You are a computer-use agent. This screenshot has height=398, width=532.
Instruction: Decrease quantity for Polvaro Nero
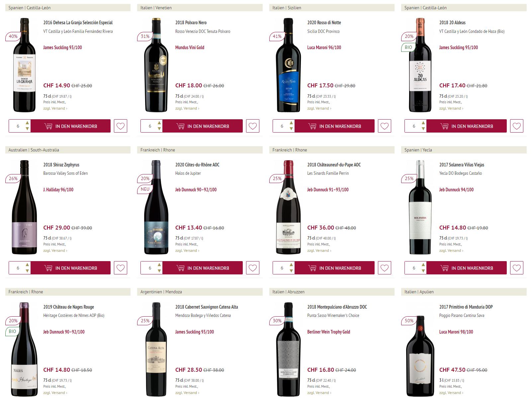point(159,129)
